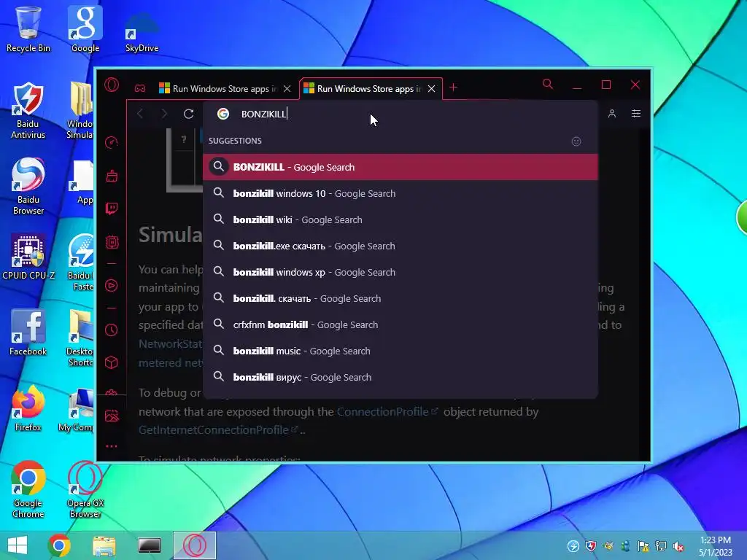Select Baidu Browser desktop icon
Viewport: 747px width, 560px height.
point(28,186)
